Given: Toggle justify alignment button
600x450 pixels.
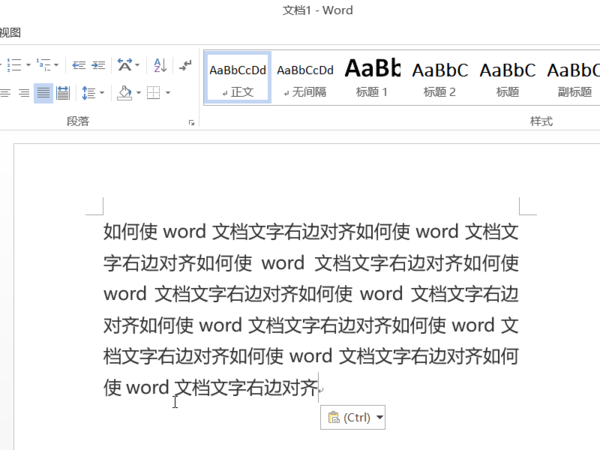Looking at the screenshot, I should point(43,93).
